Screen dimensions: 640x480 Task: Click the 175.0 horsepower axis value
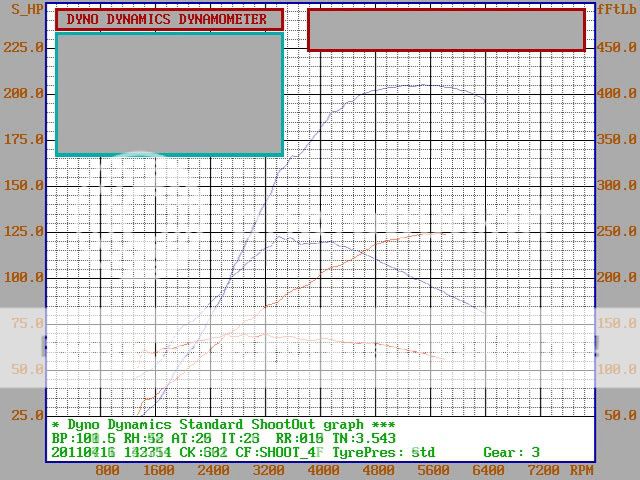tap(23, 140)
